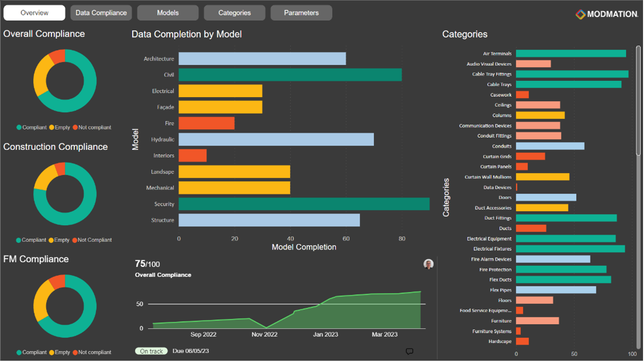The height and width of the screenshot is (362, 644).
Task: Select the Ceilings category bar
Action: pos(538,105)
